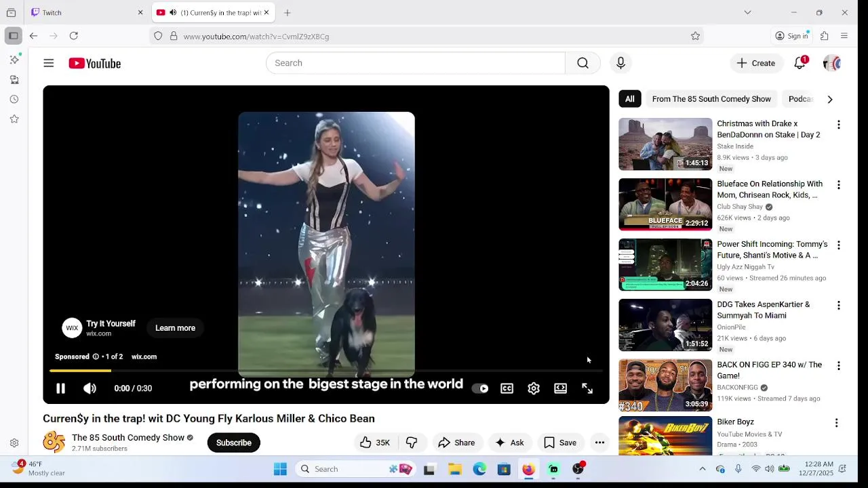Go back to previous page

click(33, 36)
